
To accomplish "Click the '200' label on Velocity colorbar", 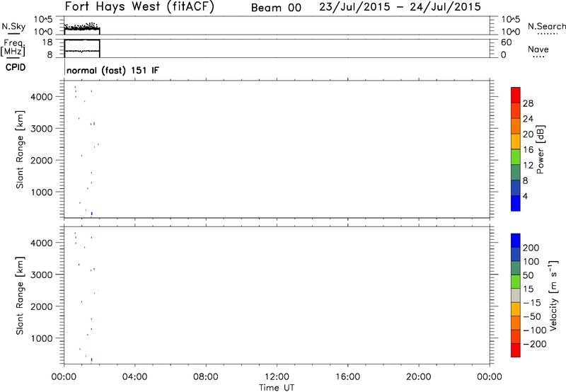I will point(531,248).
